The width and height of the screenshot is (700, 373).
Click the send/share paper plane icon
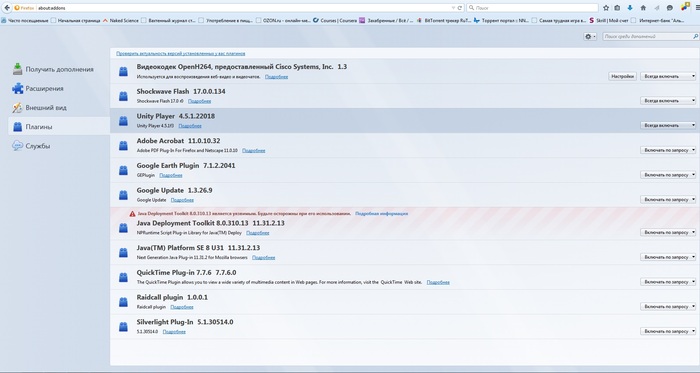pyautogui.click(x=657, y=8)
